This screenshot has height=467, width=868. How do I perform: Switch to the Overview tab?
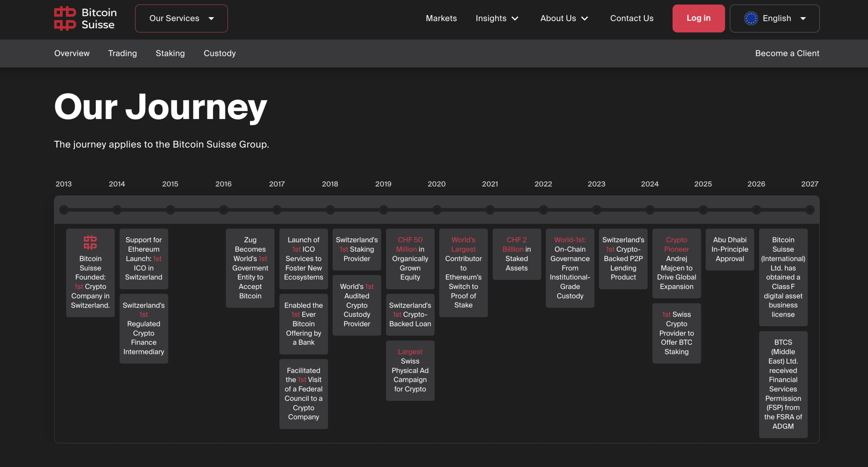72,53
